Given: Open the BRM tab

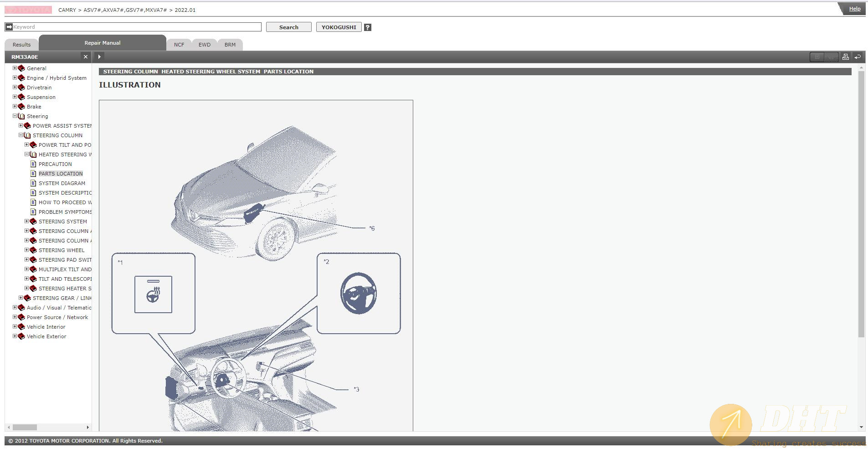Looking at the screenshot, I should 230,45.
